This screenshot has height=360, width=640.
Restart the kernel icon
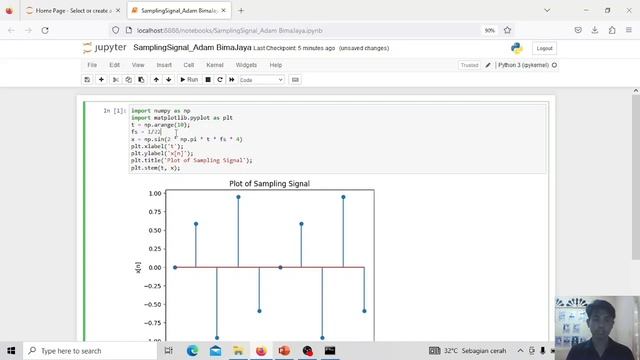220,80
